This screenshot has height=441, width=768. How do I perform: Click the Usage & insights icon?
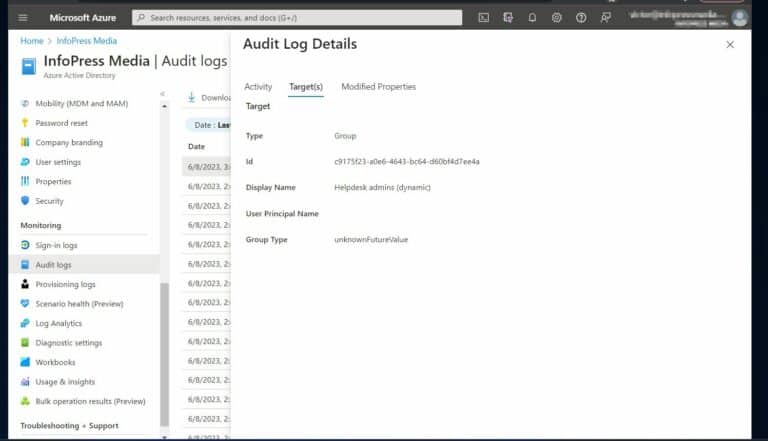(x=25, y=382)
